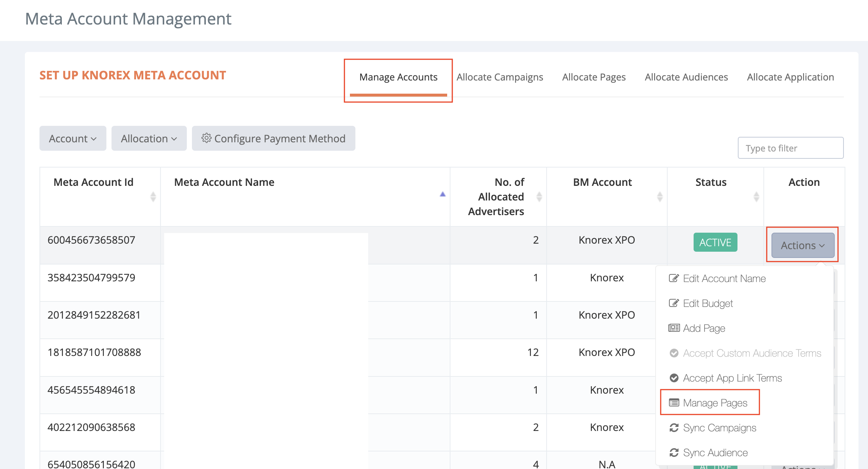
Task: Click the gear icon on Configure Payment Method
Action: 207,138
